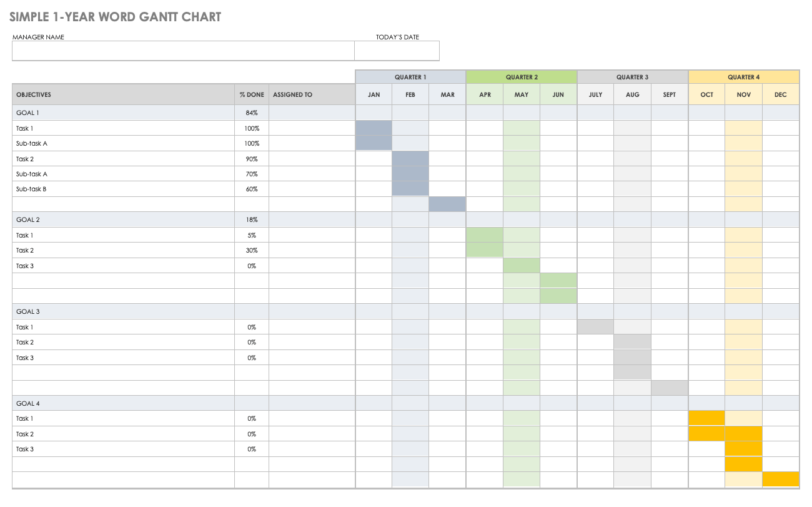Select the Quarter 4 yellow header

(743, 77)
